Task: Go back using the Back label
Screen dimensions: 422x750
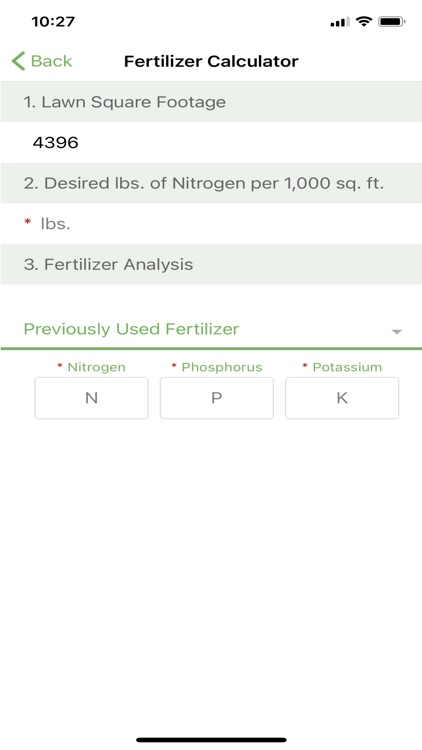Action: coord(51,61)
